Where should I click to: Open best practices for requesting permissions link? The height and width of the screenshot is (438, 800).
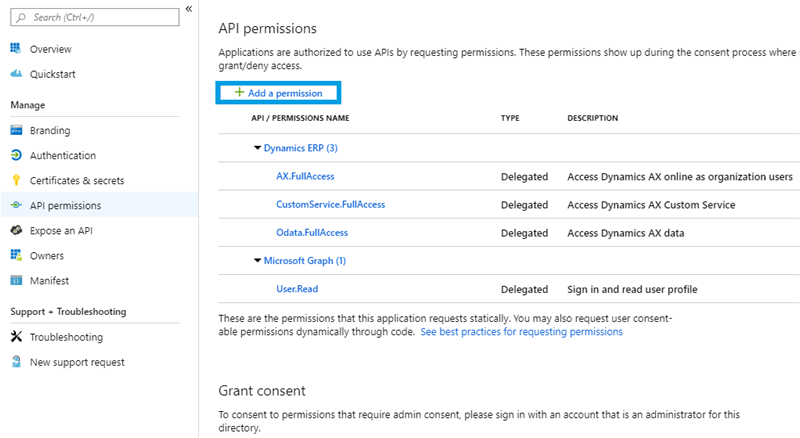[x=521, y=332]
